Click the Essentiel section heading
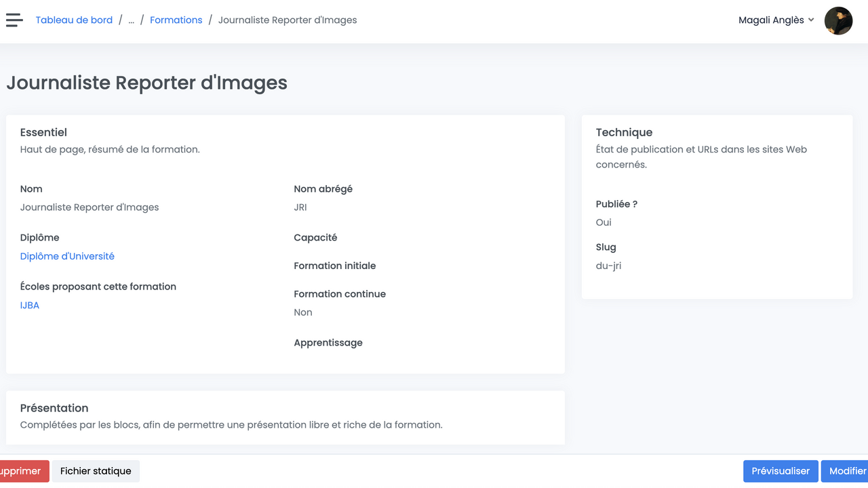The height and width of the screenshot is (488, 868). (43, 132)
